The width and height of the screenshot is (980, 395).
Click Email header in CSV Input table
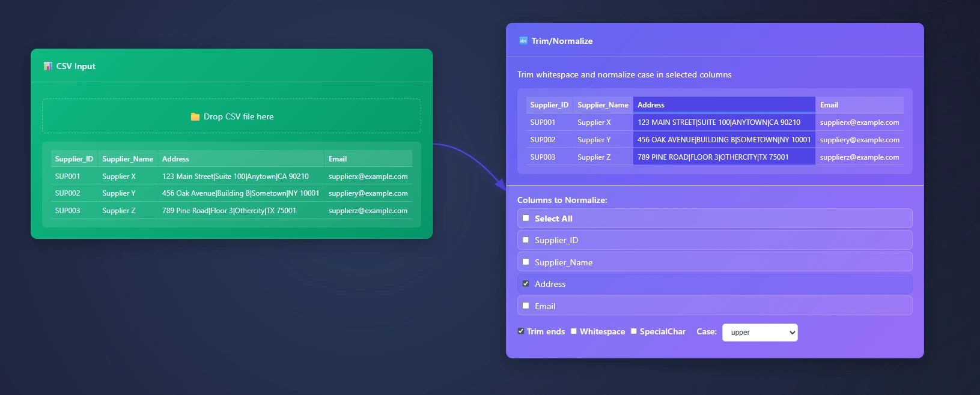click(x=368, y=159)
